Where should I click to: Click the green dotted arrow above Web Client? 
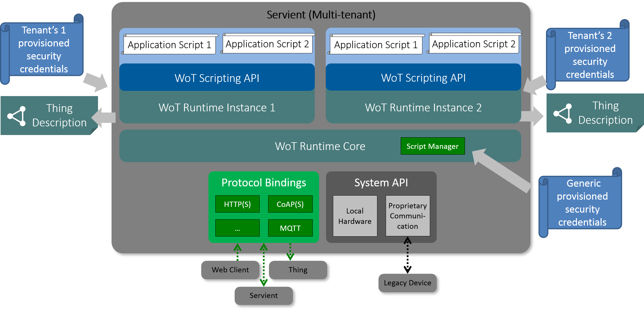(x=237, y=252)
